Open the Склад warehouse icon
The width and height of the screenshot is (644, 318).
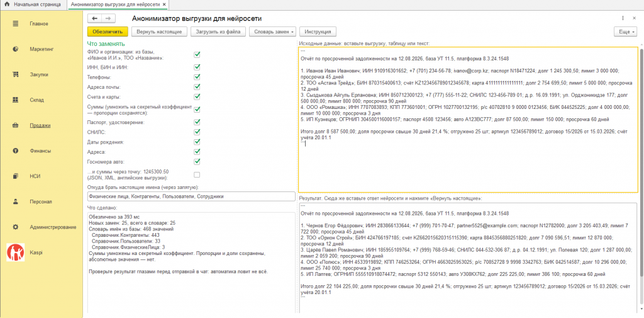click(16, 99)
